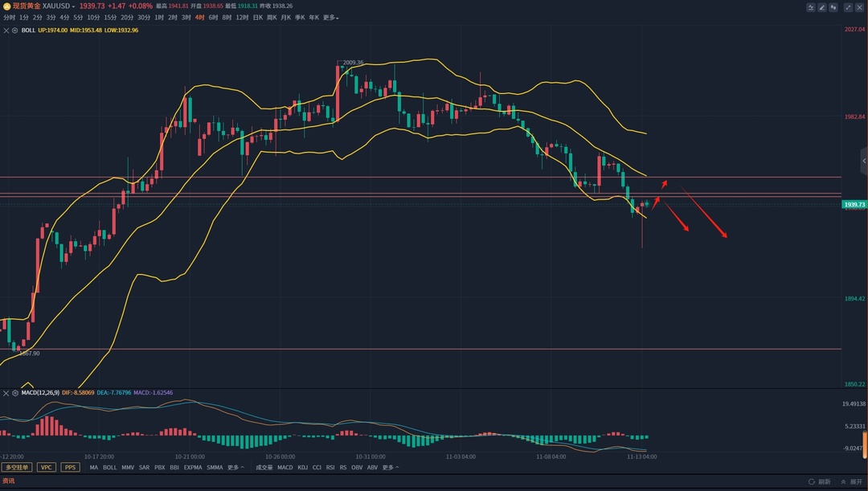Toggle the BBI indicator
Viewport: 868px width, 491px height.
174,468
